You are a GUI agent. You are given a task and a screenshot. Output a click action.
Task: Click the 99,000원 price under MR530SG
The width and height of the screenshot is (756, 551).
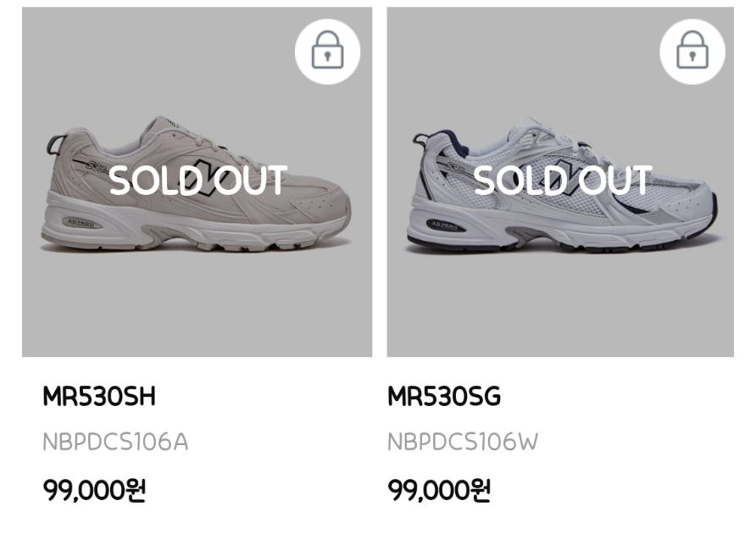tap(439, 491)
